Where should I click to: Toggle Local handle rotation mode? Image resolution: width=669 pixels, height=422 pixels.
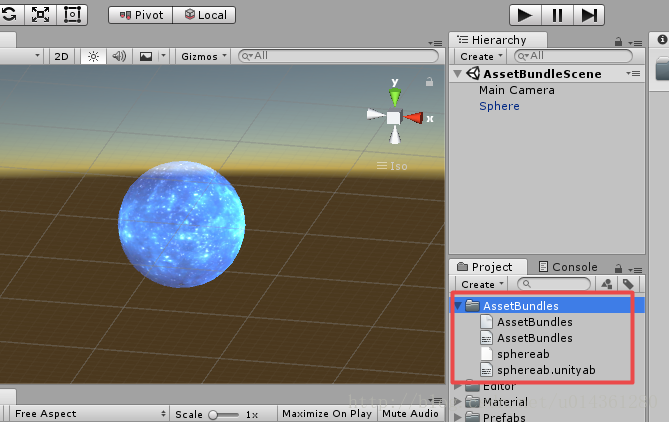[204, 15]
